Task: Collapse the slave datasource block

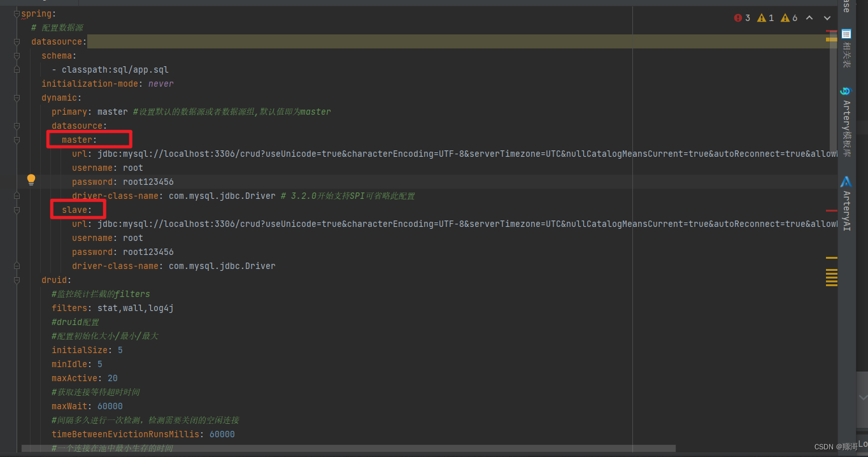Action: (x=17, y=210)
